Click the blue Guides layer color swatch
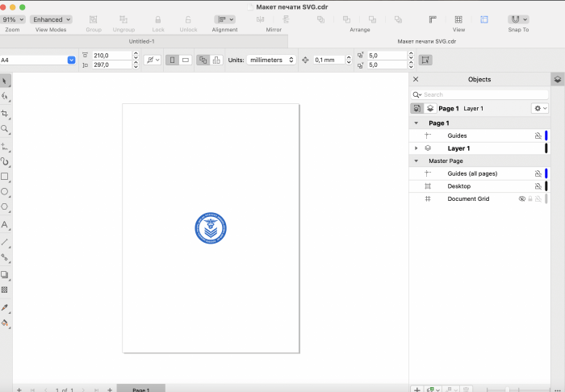 [x=546, y=136]
